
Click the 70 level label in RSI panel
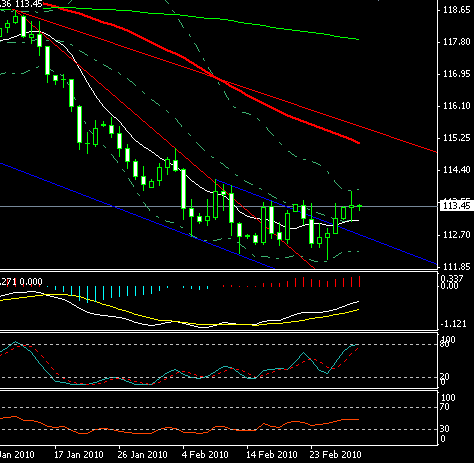(445, 407)
